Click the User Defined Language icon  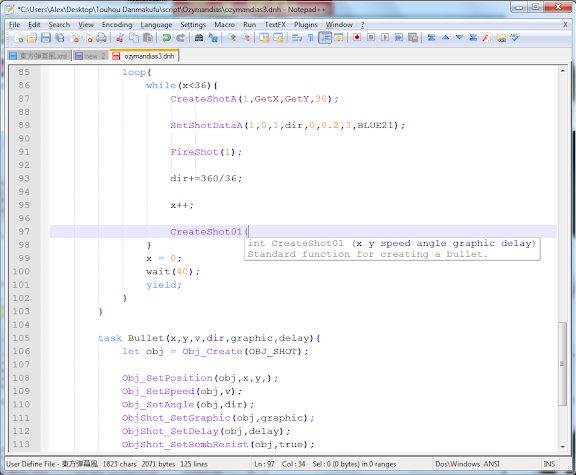point(338,37)
